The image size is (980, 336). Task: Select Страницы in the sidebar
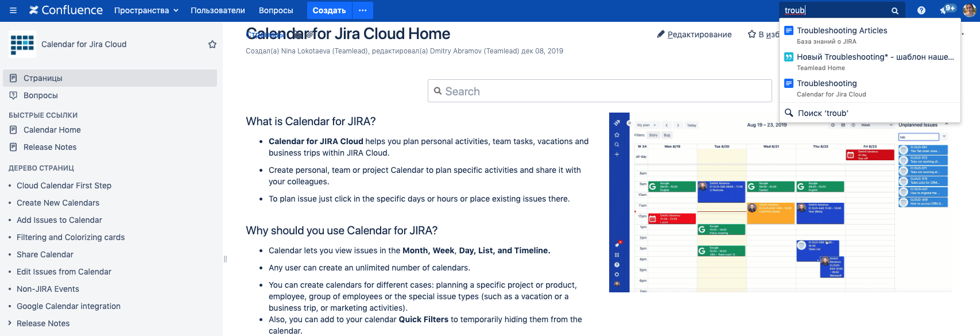click(x=110, y=78)
